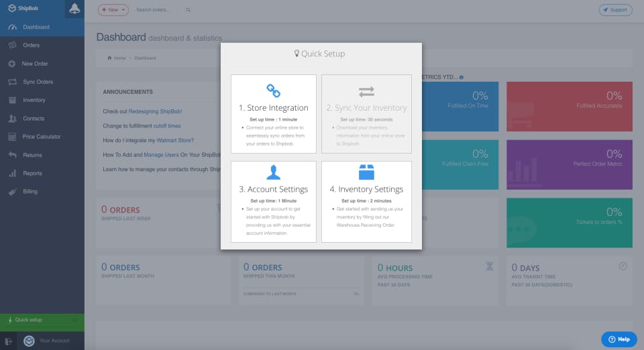Screen dimensions: 644x350
Task: Go to Price Calculator in sidebar
Action: point(42,137)
